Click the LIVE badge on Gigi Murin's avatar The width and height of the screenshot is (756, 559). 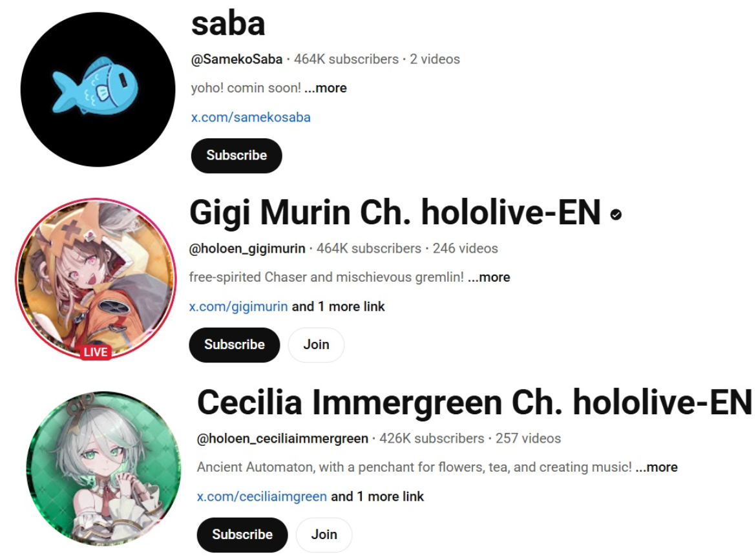point(96,352)
